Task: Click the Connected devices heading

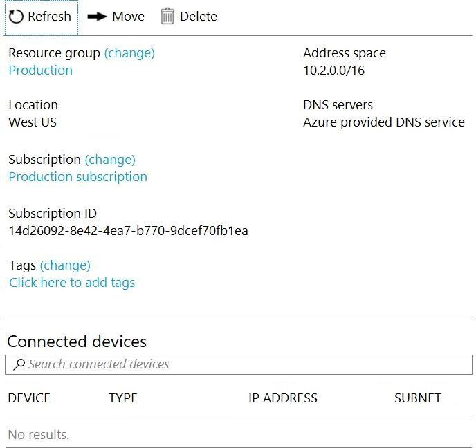Action: point(77,342)
